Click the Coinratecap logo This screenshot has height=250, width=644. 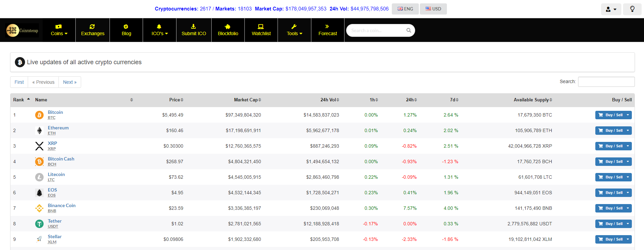pos(23,30)
